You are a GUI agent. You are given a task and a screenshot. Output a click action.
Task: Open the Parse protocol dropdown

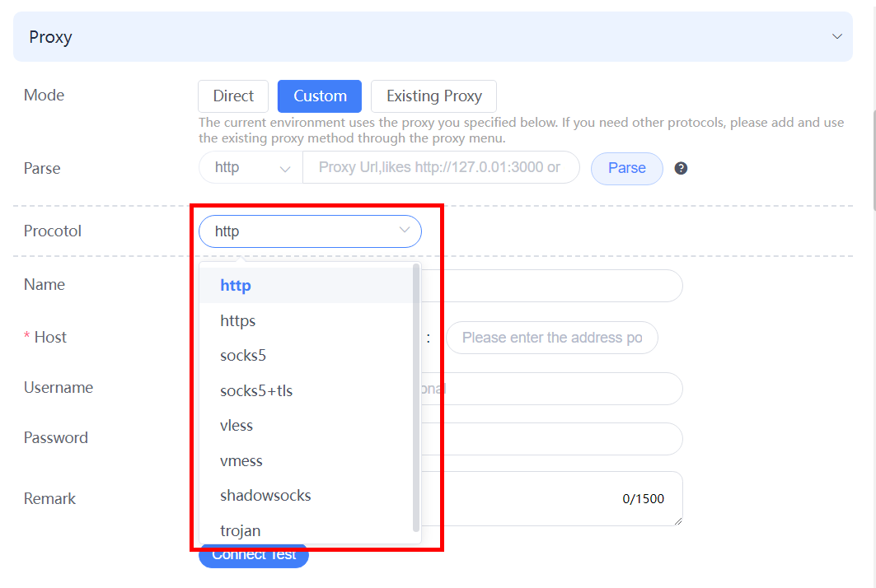[x=251, y=167]
